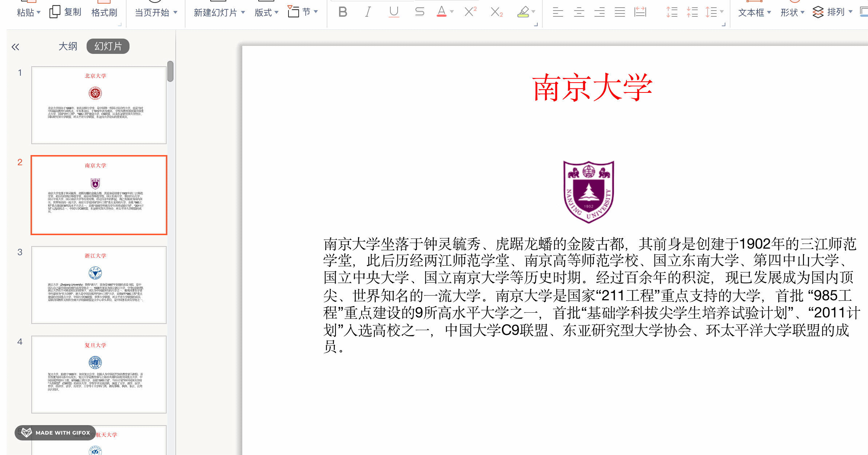Expand the 新建幻灯片 dropdown
The height and width of the screenshot is (455, 868).
pyautogui.click(x=243, y=12)
